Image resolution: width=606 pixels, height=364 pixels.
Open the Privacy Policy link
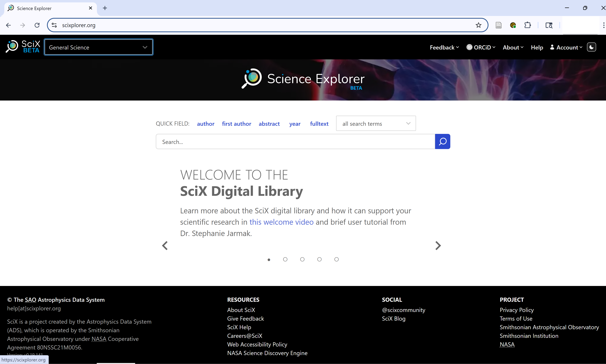(x=517, y=310)
